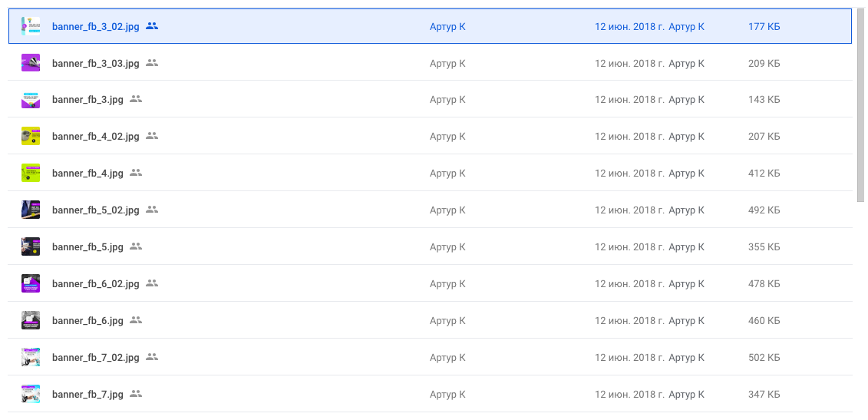Viewport: 868px width, 420px height.
Task: Click modified date of banner_fb_3.jpg row
Action: tap(630, 100)
